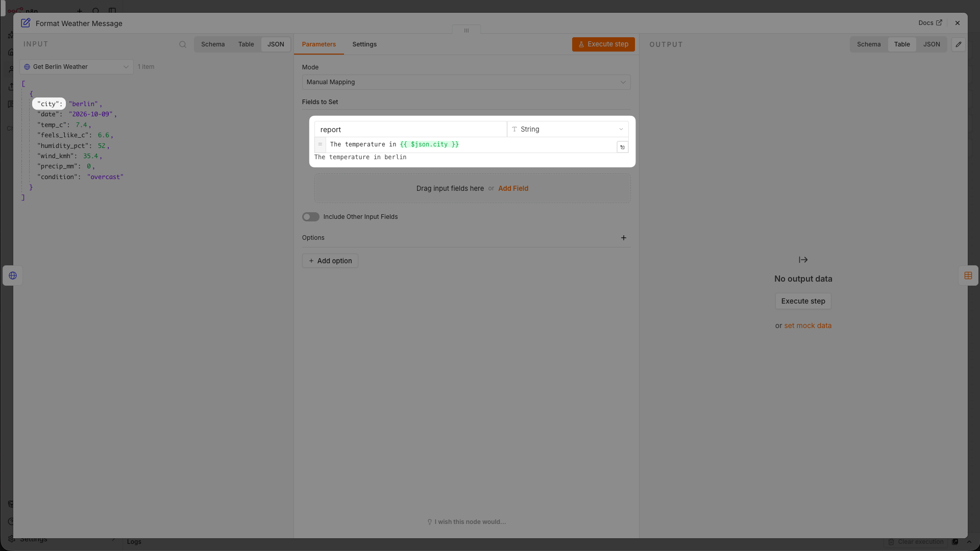Image resolution: width=980 pixels, height=551 pixels.
Task: Click 'I wish this node would...' feedback link
Action: [x=467, y=522]
